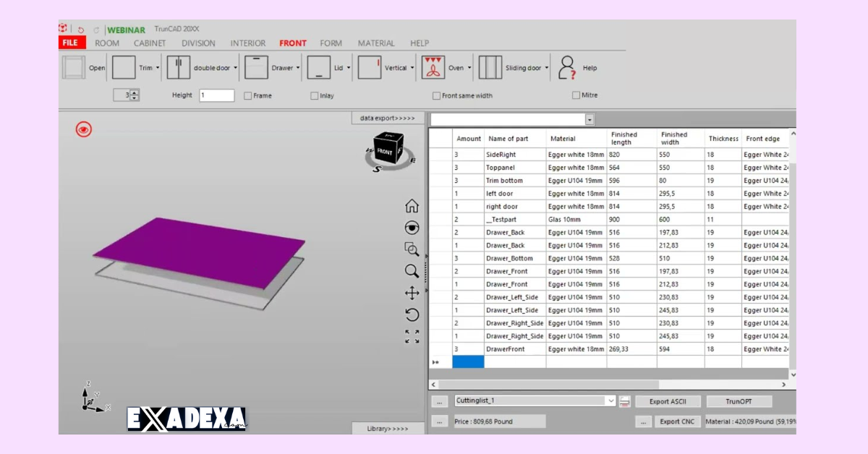Enable the Frame checkbox

click(248, 95)
